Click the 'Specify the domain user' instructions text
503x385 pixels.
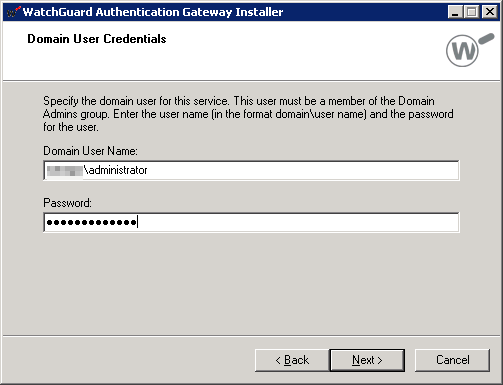pyautogui.click(x=248, y=114)
